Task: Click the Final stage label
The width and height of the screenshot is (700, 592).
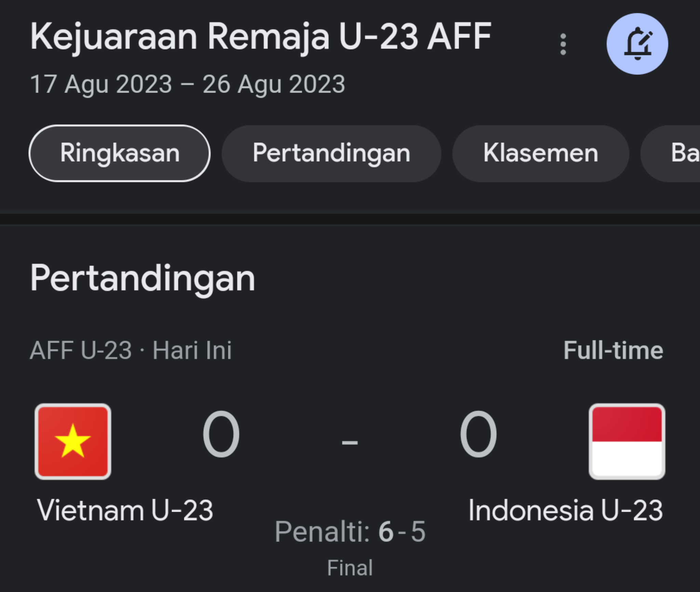Action: point(350,568)
